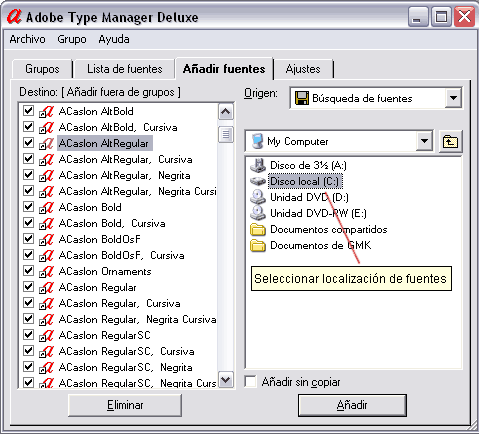479x434 pixels.
Task: Open the Origen Búsqueda de fuentes dropdown
Action: click(x=453, y=98)
